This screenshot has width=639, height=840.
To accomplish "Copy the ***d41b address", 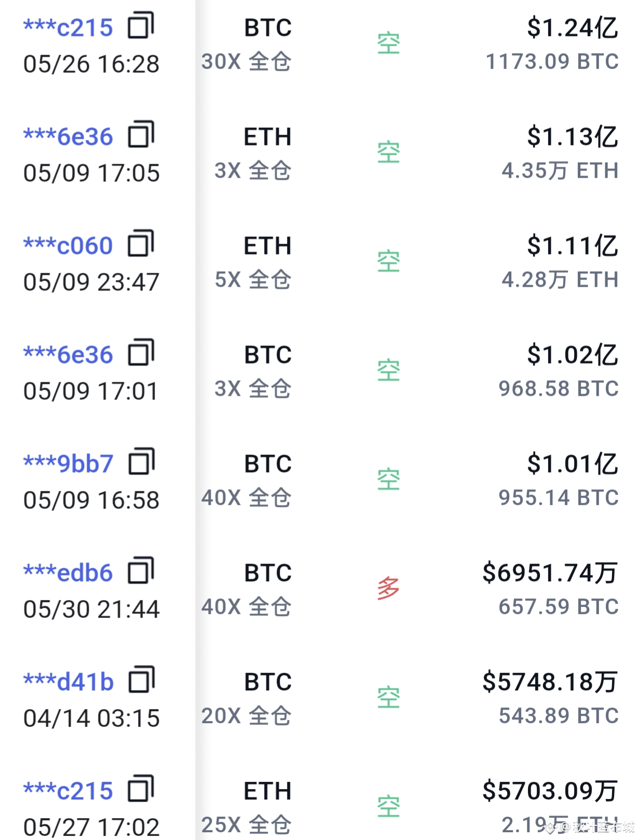I will pyautogui.click(x=141, y=681).
